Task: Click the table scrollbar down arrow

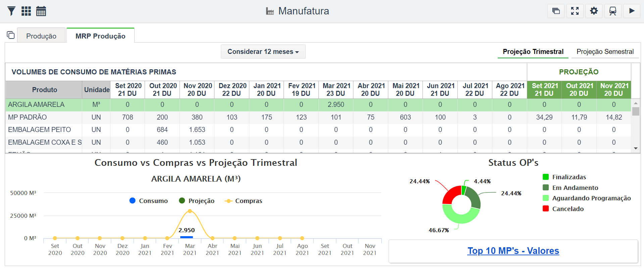Action: pyautogui.click(x=636, y=148)
